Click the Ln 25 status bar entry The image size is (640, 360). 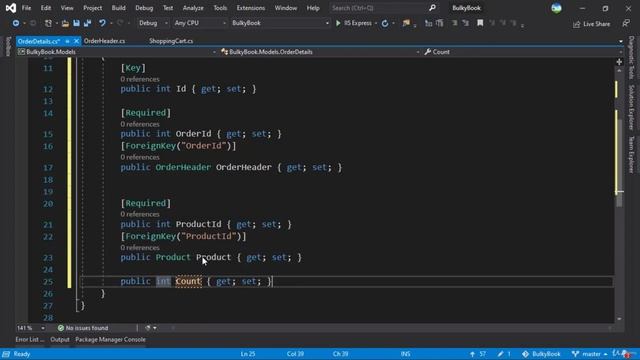click(x=248, y=354)
